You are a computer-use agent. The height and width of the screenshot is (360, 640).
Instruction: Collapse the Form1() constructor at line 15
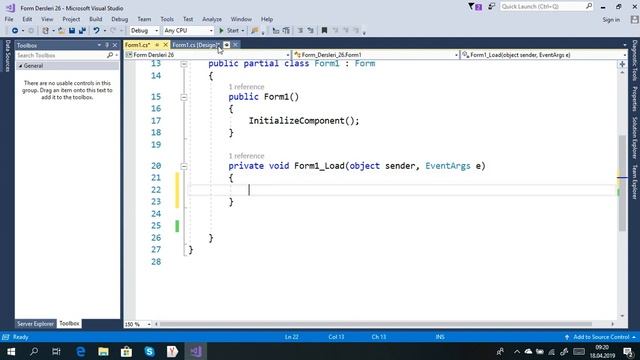(184, 97)
